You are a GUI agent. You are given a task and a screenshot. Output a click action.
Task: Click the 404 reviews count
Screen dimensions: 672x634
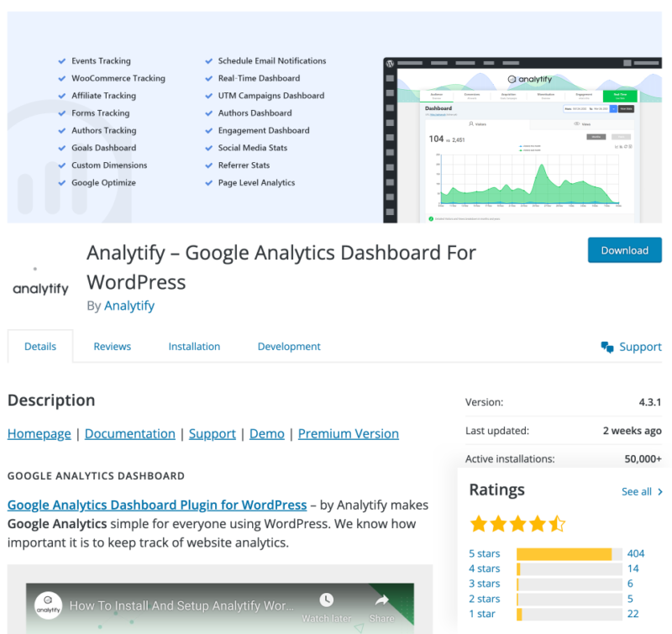(x=636, y=553)
